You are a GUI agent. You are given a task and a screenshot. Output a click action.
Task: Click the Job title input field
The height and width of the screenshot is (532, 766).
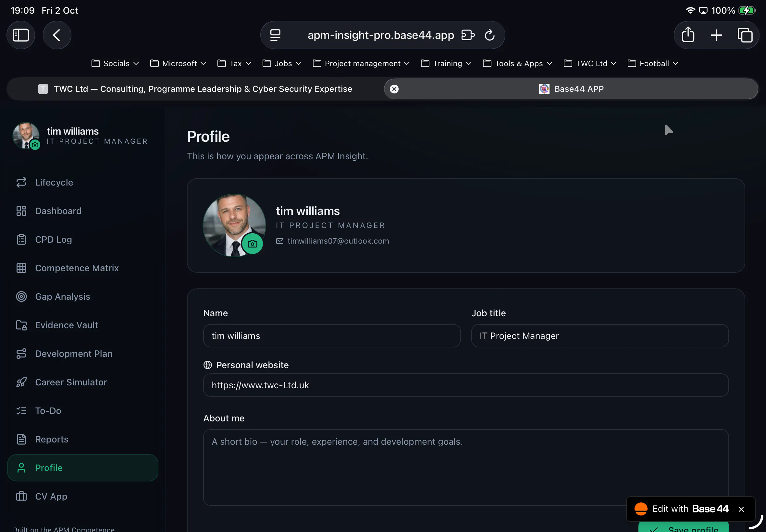coord(600,336)
